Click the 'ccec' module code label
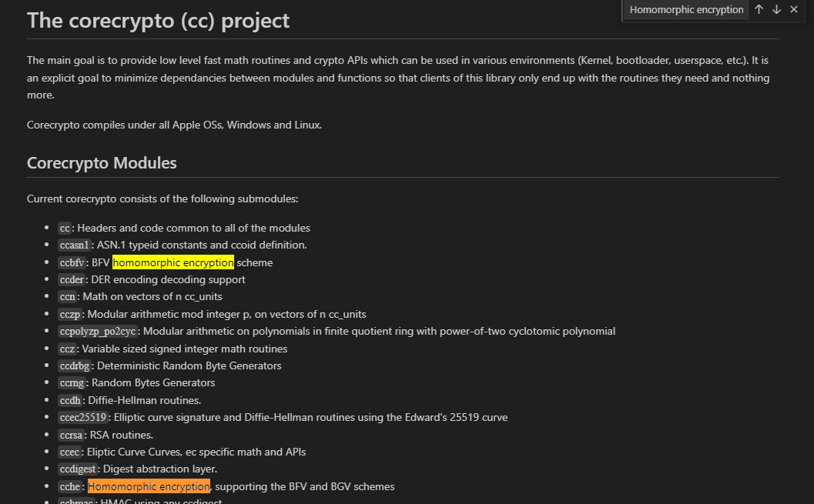The image size is (814, 504). 69,452
